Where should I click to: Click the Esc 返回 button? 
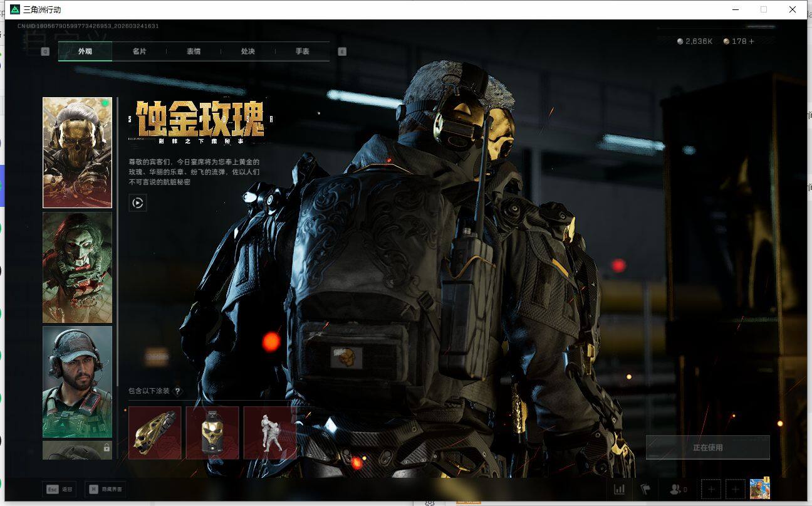point(60,489)
